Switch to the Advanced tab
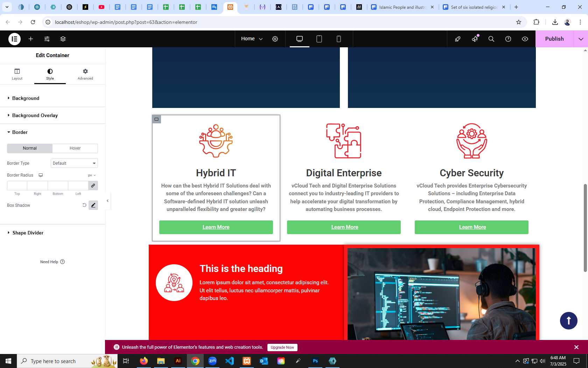The width and height of the screenshot is (588, 368). tap(85, 74)
